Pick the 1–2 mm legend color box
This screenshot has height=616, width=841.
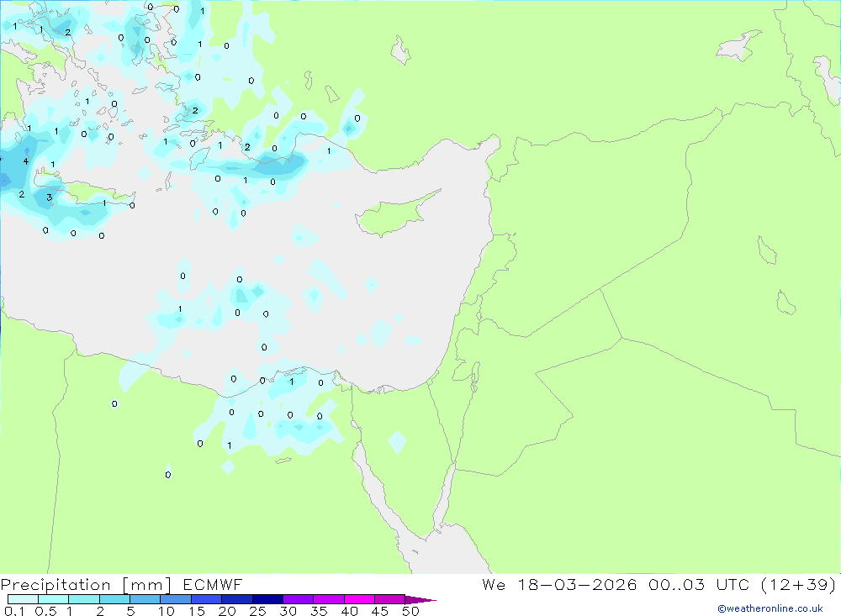[x=84, y=599]
